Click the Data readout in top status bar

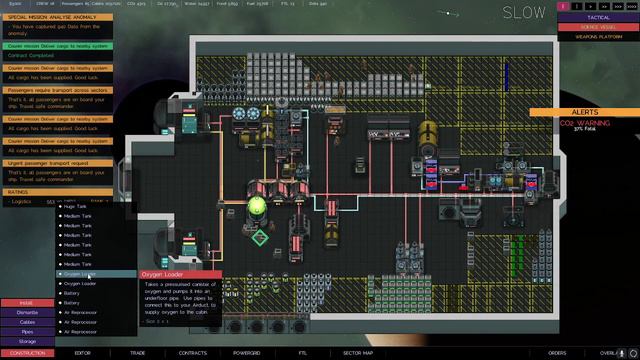[318, 4]
